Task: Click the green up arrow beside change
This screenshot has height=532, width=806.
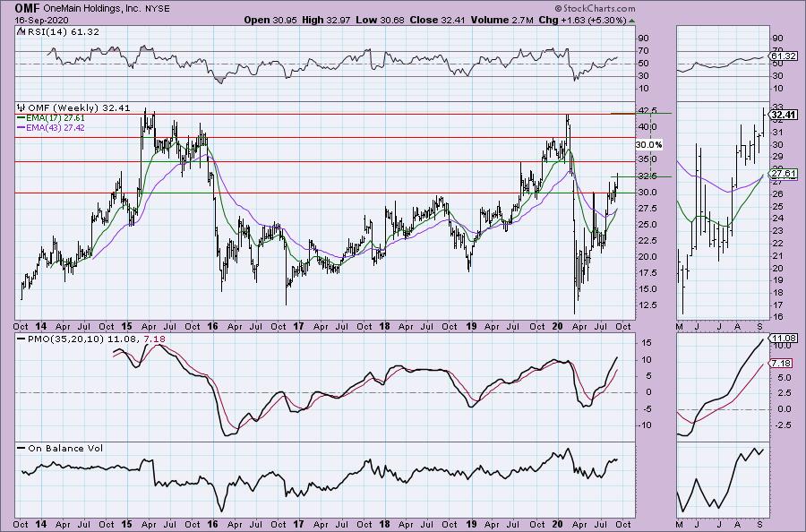Action: (x=631, y=21)
